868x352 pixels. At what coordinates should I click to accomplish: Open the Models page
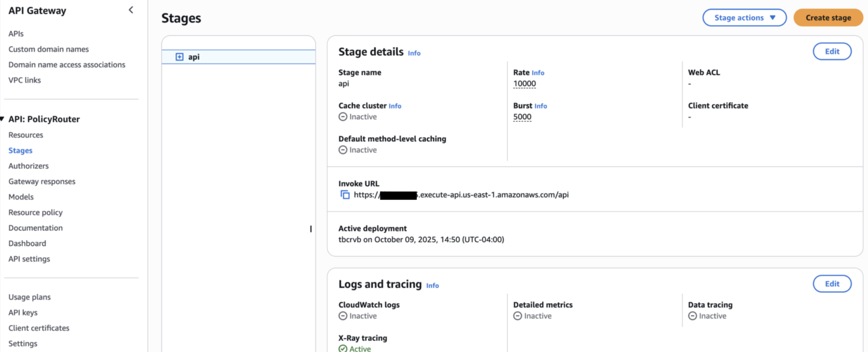21,197
